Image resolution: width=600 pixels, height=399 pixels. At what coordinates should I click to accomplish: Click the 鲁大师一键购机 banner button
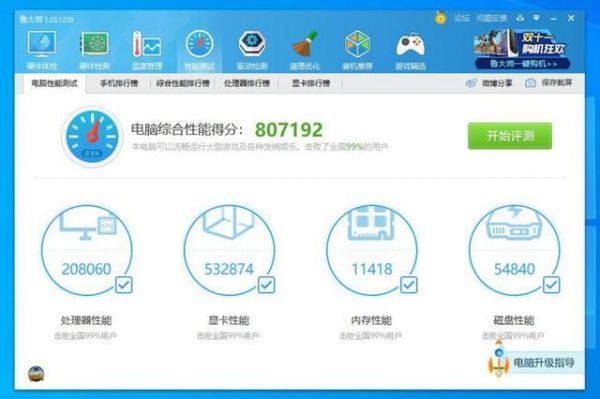coord(523,64)
